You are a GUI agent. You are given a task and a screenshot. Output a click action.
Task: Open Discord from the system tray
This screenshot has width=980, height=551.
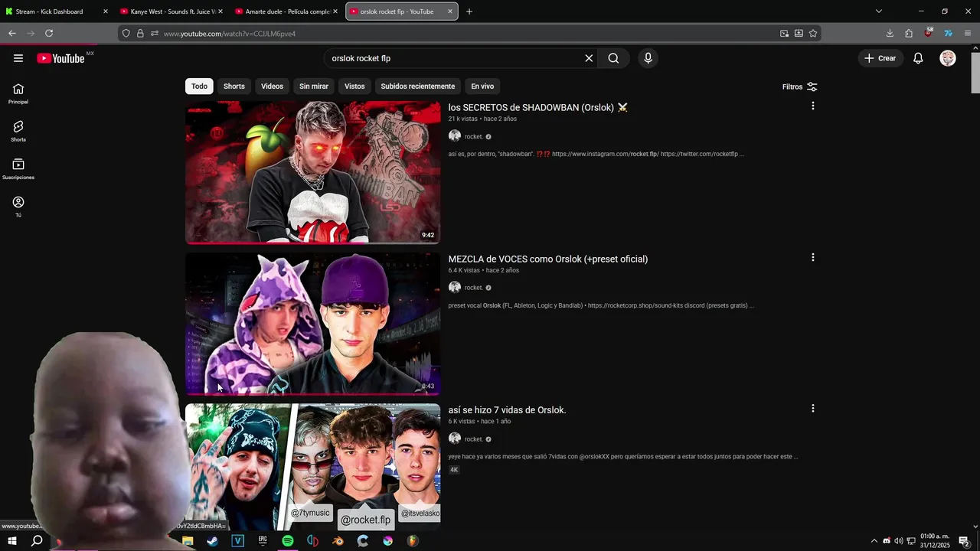tap(887, 541)
